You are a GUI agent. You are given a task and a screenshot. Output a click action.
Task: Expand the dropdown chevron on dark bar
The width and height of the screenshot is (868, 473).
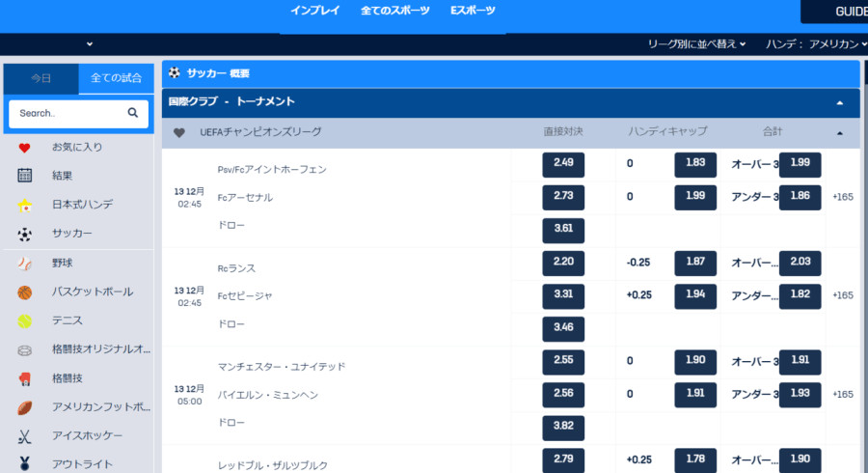90,43
